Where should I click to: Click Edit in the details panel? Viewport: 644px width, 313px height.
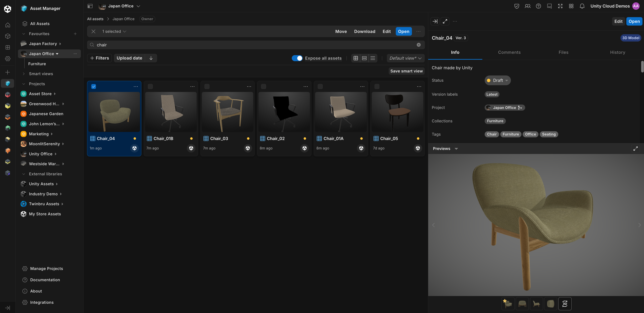coord(618,21)
